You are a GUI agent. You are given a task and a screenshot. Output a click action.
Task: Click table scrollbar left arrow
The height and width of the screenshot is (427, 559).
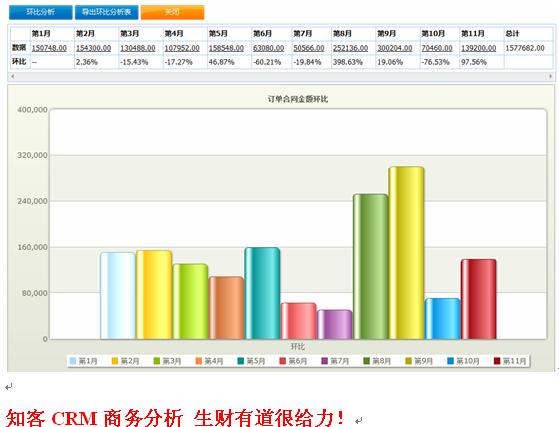coord(13,76)
